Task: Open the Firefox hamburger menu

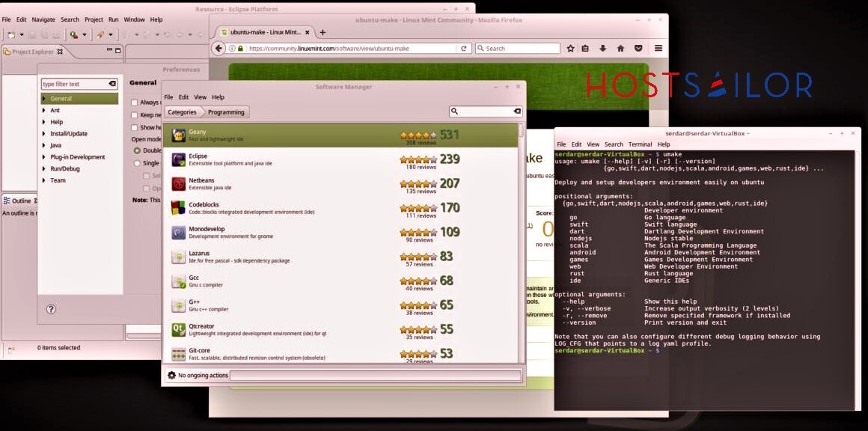Action: [x=658, y=49]
